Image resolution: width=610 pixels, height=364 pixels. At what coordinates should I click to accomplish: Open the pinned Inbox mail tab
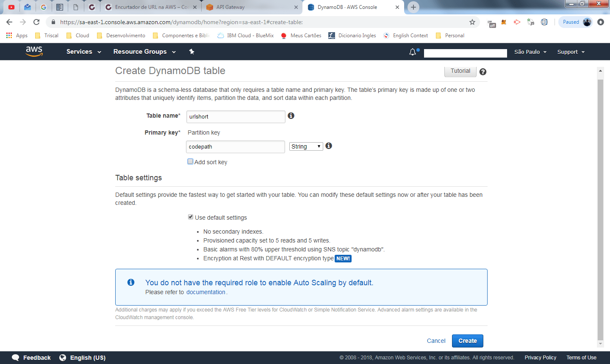(28, 7)
